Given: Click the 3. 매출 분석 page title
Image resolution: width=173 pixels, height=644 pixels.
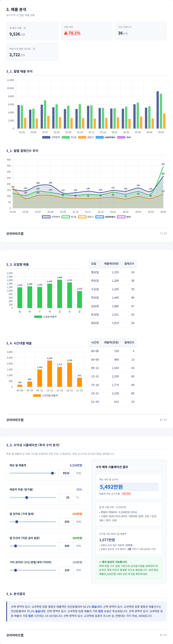Looking at the screenshot, I should tap(16, 9).
